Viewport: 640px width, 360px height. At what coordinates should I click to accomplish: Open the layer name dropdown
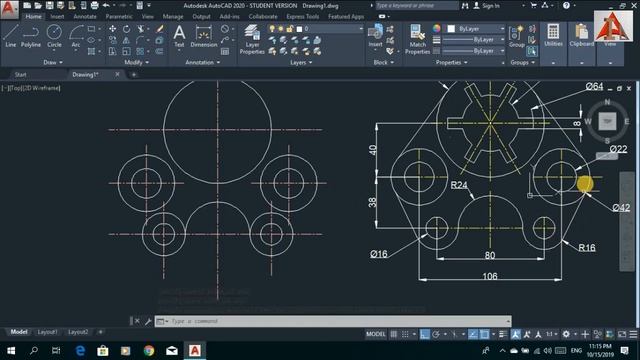pyautogui.click(x=316, y=29)
